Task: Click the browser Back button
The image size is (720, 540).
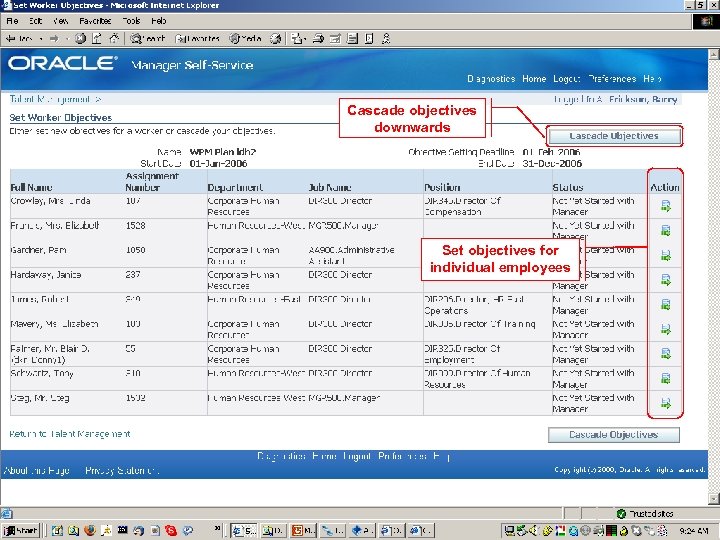Action: tap(19, 39)
